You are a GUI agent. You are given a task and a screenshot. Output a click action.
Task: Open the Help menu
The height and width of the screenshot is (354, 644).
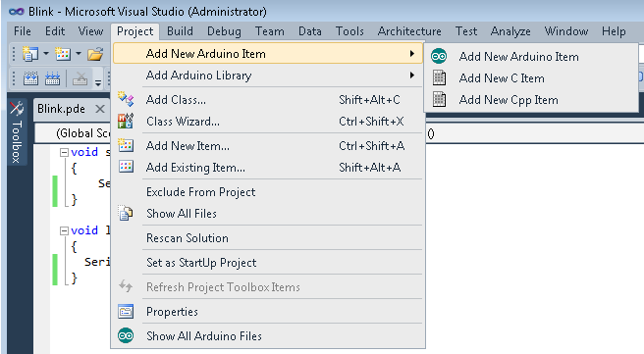(x=614, y=31)
